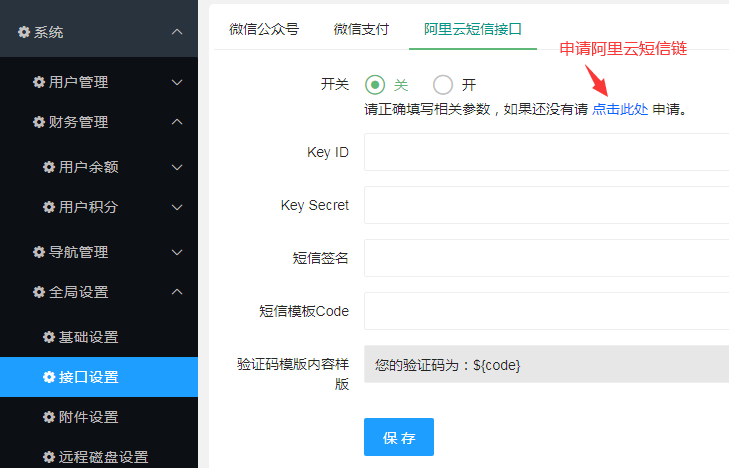The width and height of the screenshot is (729, 468).
Task: Click gear icon beside 附件设置
Action: (x=49, y=417)
